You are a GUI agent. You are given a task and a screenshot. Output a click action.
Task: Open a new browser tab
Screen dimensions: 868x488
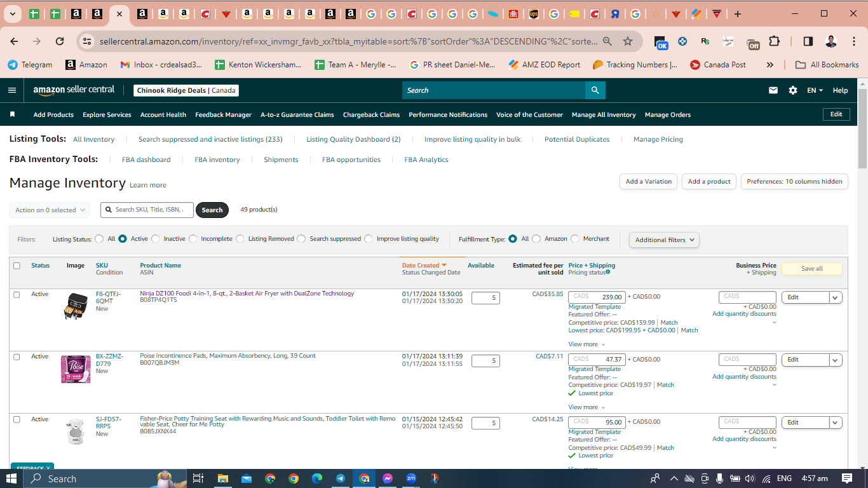tap(737, 14)
